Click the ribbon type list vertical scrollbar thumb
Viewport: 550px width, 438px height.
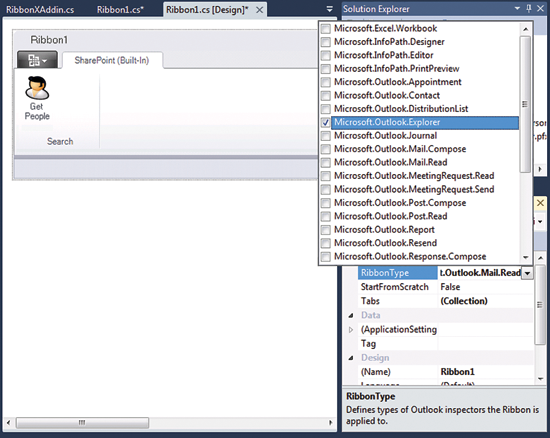click(x=525, y=104)
